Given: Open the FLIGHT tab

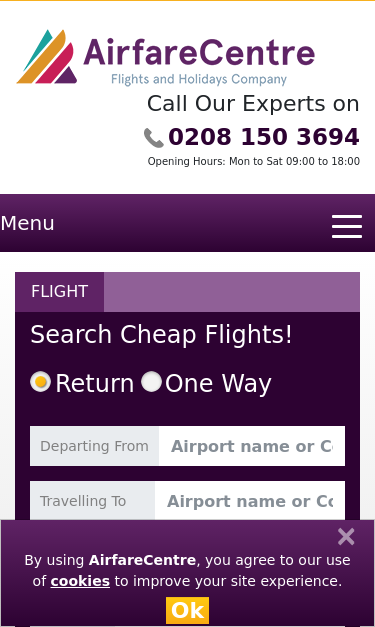Looking at the screenshot, I should point(60,292).
